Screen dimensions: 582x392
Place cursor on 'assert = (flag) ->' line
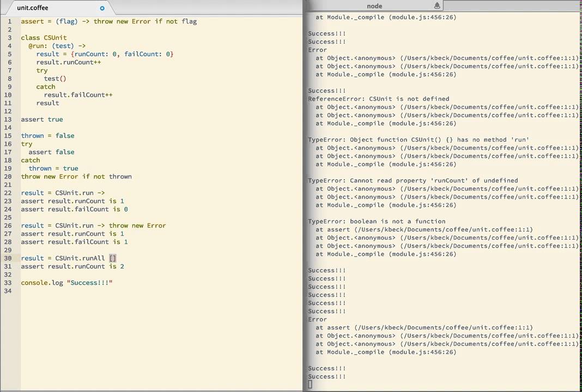[x=109, y=22]
